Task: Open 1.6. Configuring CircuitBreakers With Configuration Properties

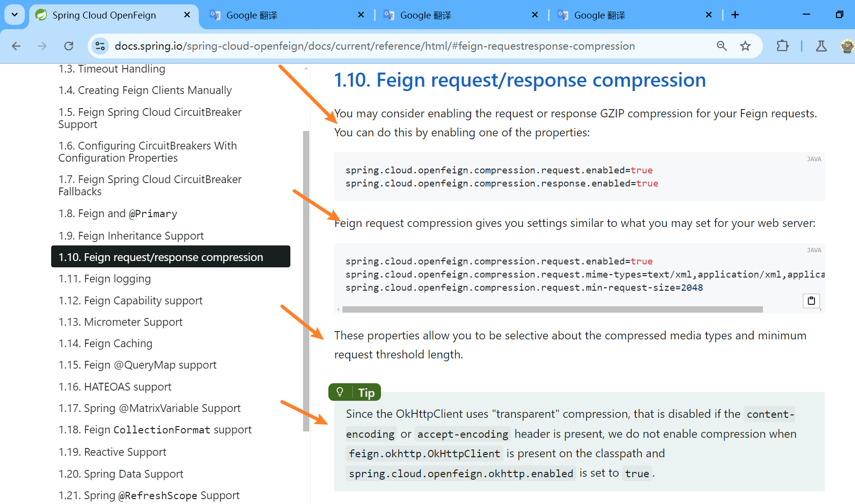Action: coord(148,151)
